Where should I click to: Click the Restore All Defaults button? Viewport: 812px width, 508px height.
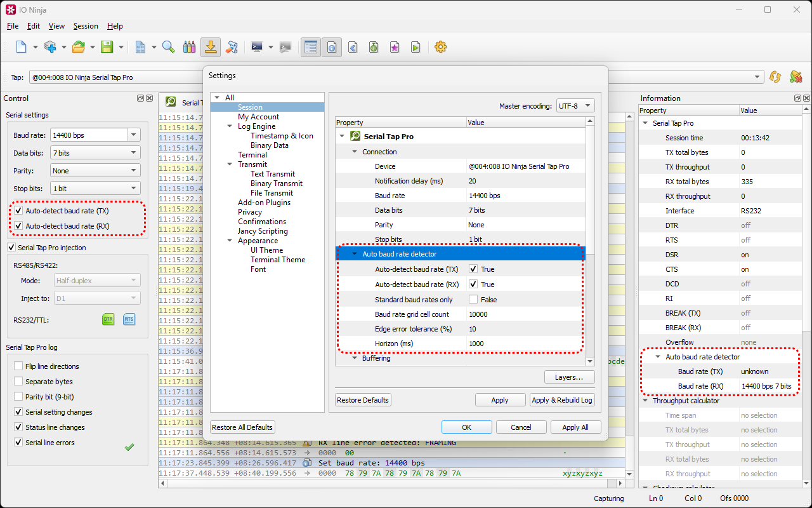pyautogui.click(x=242, y=427)
